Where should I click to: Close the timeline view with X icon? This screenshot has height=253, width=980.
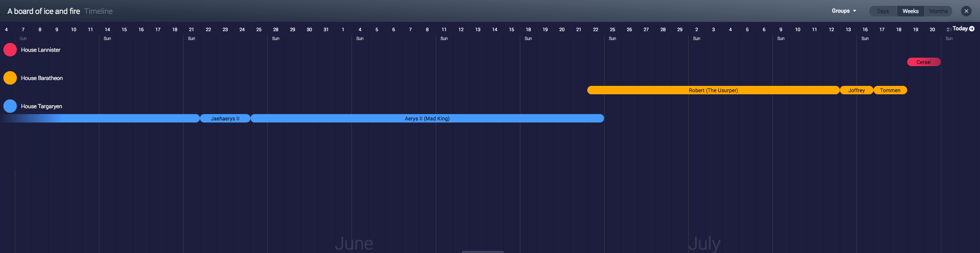pyautogui.click(x=966, y=11)
